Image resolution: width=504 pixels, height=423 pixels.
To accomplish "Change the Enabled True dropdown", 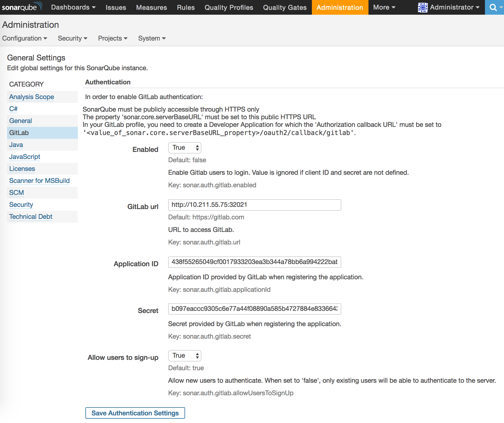I will click(185, 148).
